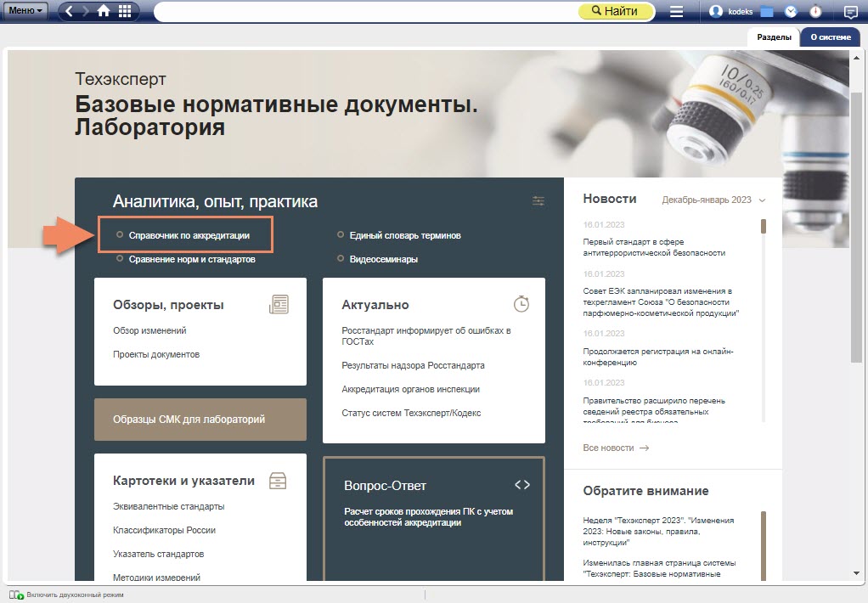Open the Аналитика panel settings sliders icon
The height and width of the screenshot is (603, 868).
click(538, 201)
